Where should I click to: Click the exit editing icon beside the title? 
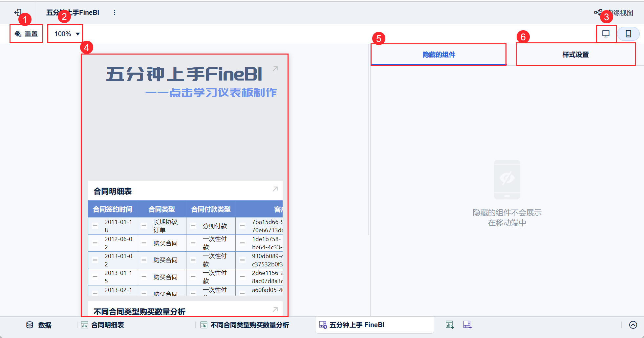[18, 12]
